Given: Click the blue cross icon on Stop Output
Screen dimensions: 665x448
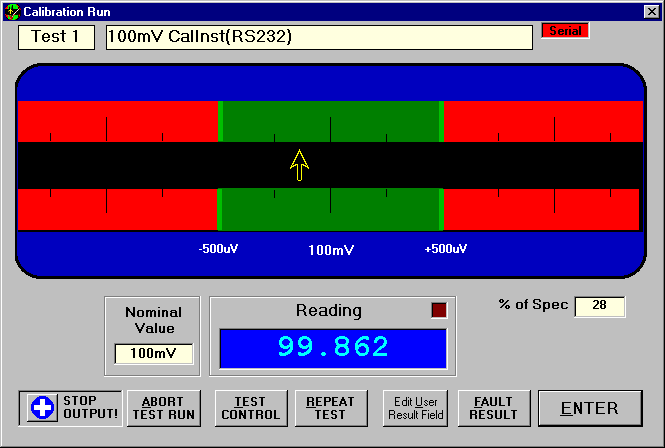Looking at the screenshot, I should 41,408.
